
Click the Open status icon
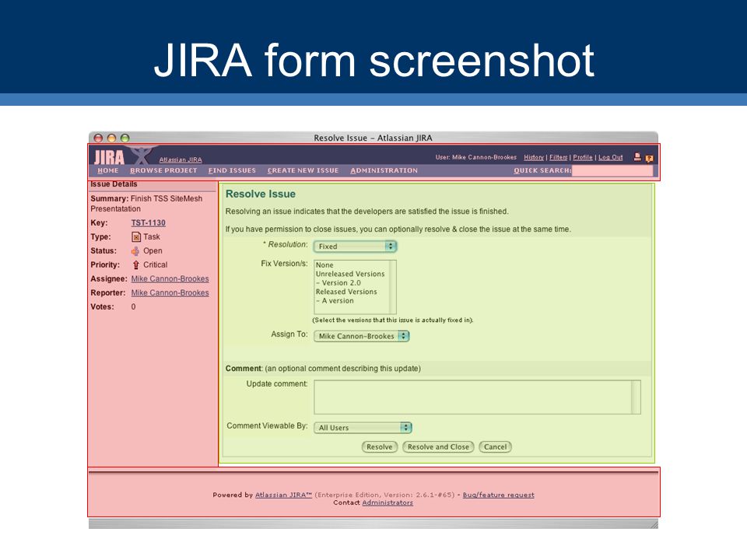135,251
